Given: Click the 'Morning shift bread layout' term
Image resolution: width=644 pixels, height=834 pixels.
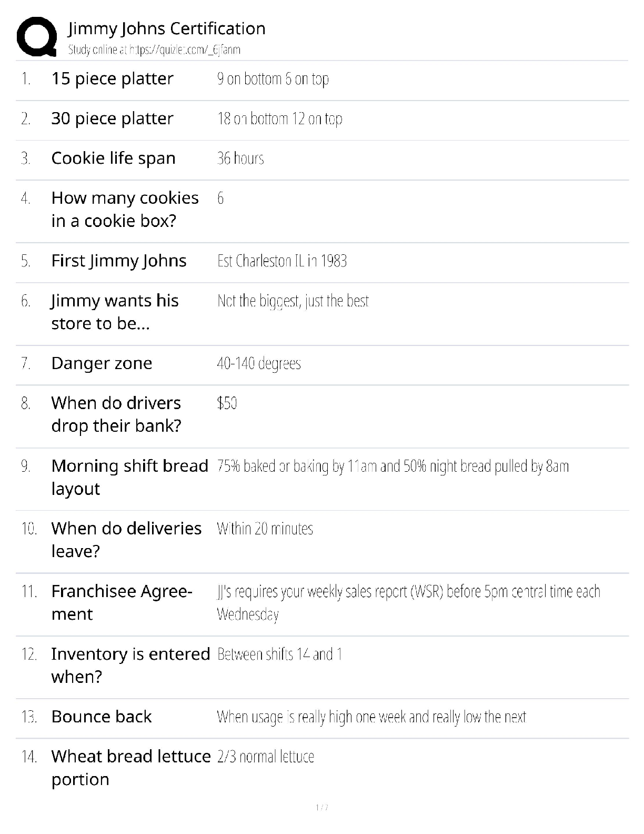Looking at the screenshot, I should (129, 477).
